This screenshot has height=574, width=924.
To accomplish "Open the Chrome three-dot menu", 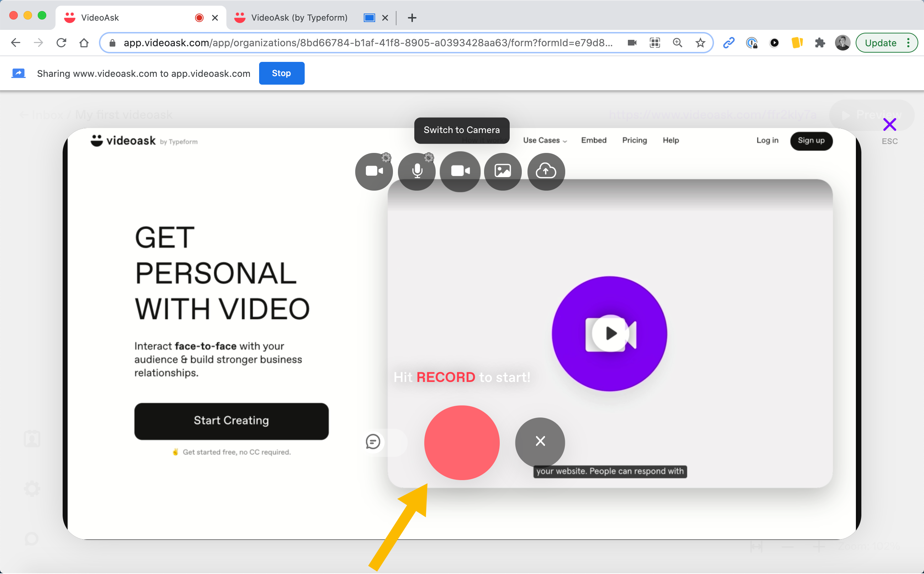I will (x=909, y=43).
